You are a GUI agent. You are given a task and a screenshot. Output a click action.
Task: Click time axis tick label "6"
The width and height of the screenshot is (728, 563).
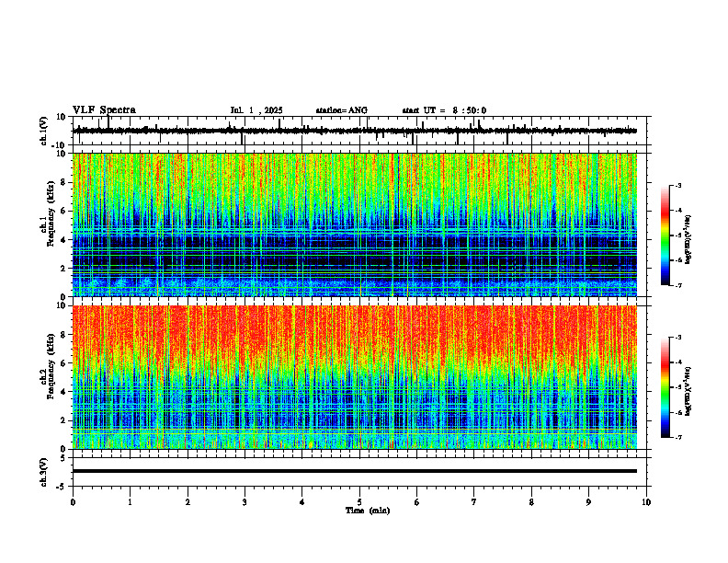click(x=417, y=502)
